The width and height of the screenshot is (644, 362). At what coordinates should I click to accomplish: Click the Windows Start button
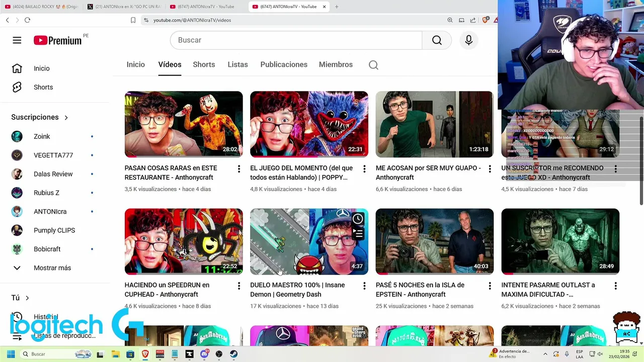(x=11, y=354)
